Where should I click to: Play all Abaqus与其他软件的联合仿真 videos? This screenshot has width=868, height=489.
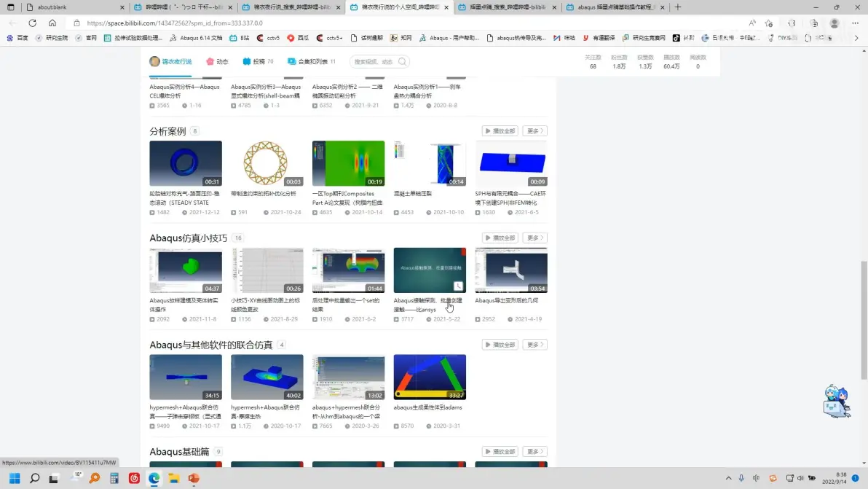[500, 345]
